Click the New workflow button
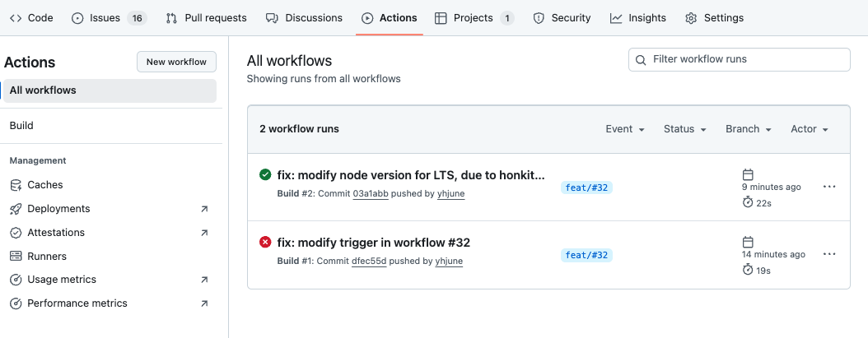The height and width of the screenshot is (338, 868). (176, 62)
